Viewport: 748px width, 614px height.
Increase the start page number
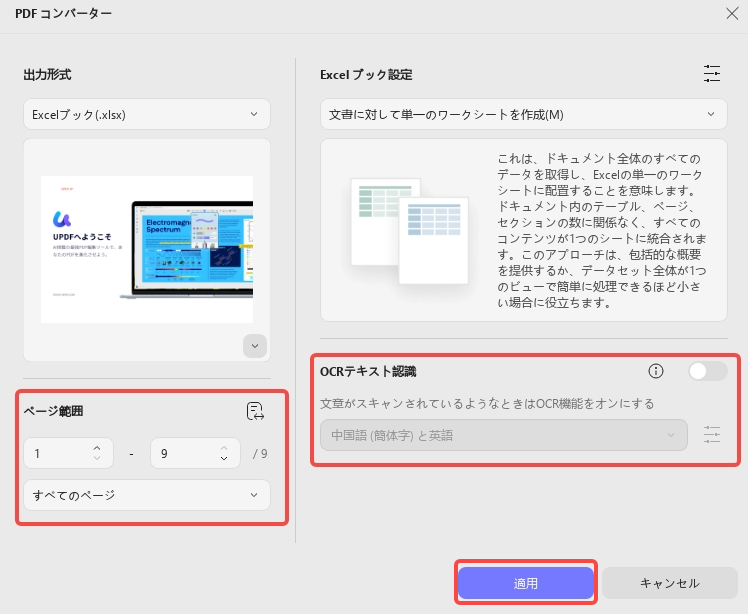(x=97, y=448)
